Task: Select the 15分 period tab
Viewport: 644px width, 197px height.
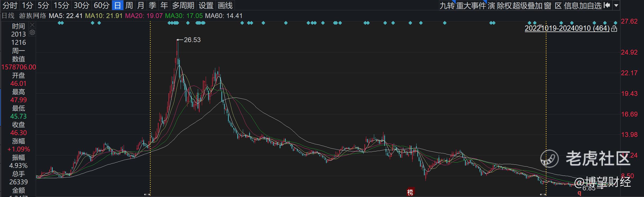Action: tap(61, 5)
